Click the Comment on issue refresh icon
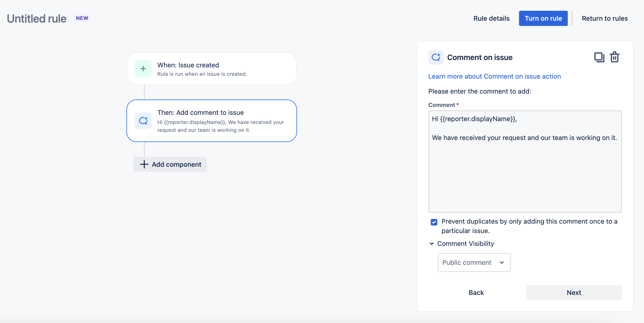This screenshot has width=644, height=323. [x=435, y=57]
